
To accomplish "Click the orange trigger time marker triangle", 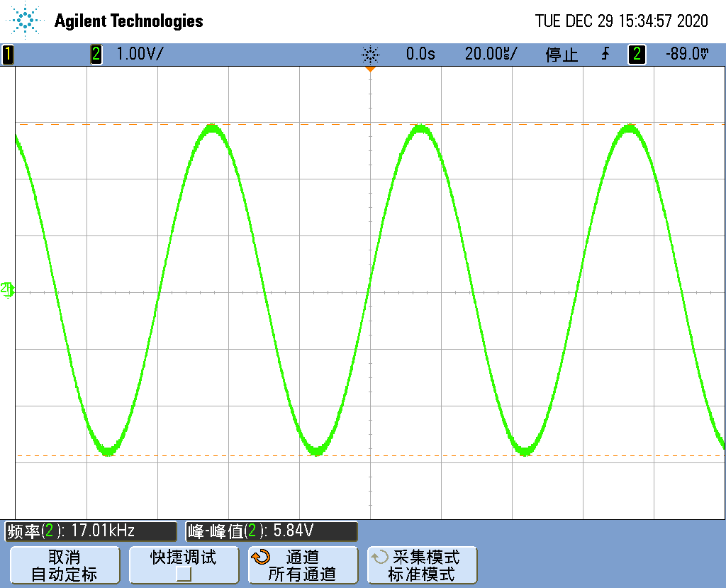I will pyautogui.click(x=370, y=69).
